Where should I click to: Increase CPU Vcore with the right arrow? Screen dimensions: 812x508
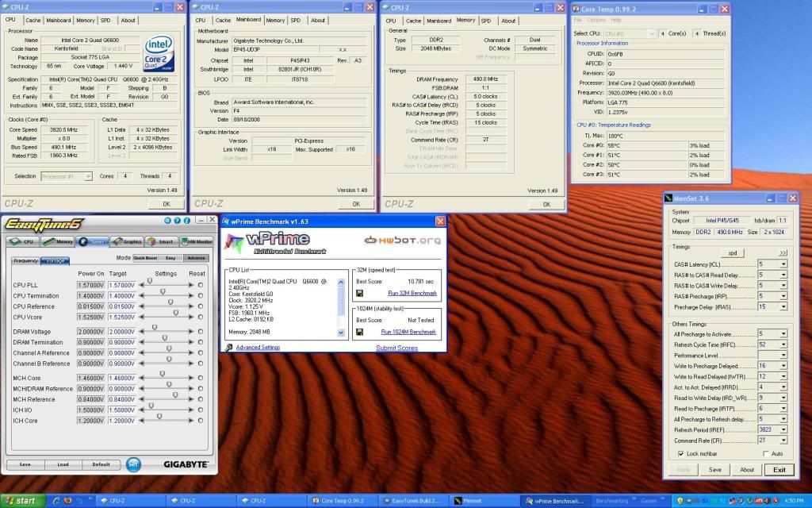click(191, 317)
